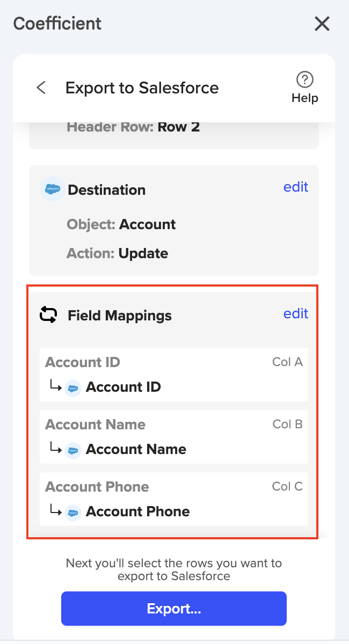Click the Action: Update destination line

pos(117,253)
